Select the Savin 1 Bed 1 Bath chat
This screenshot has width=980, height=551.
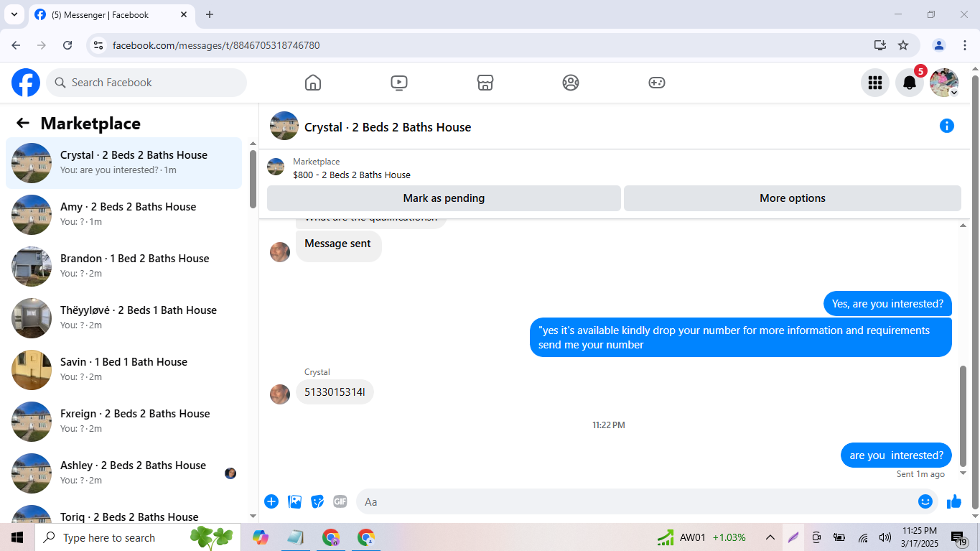pyautogui.click(x=124, y=370)
